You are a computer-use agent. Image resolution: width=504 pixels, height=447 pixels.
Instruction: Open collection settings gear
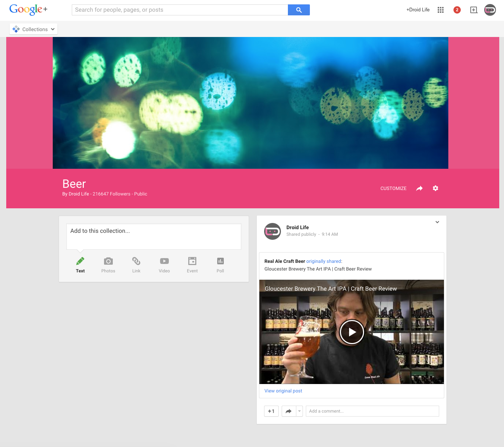click(436, 188)
